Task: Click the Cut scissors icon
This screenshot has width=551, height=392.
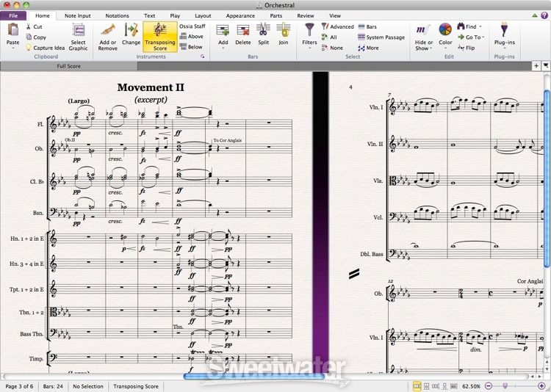Action: pyautogui.click(x=29, y=26)
